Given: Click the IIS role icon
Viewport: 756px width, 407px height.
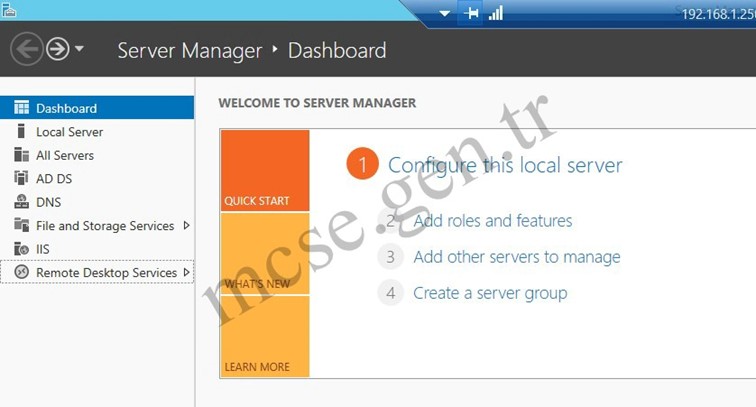Looking at the screenshot, I should click(21, 248).
